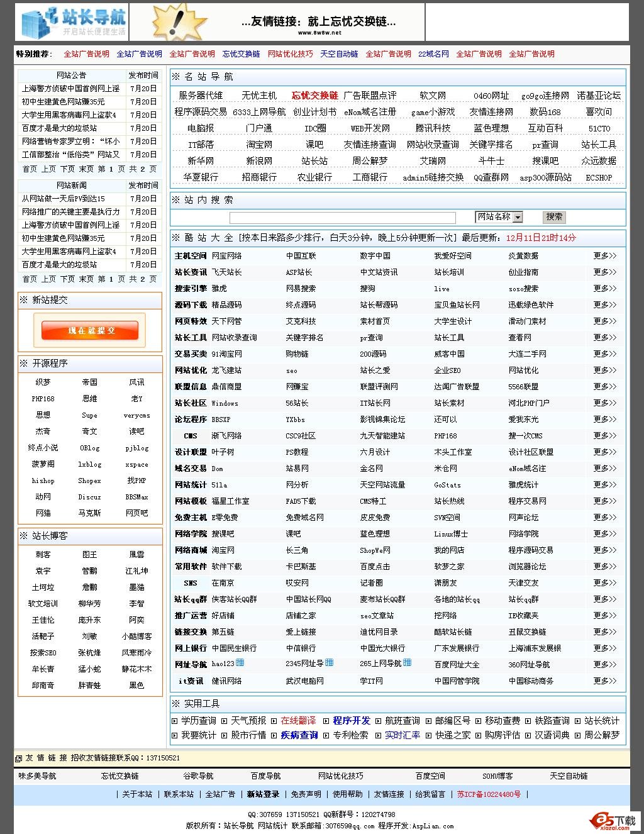Select 新站登录 in the bottom navigation

pyautogui.click(x=264, y=794)
